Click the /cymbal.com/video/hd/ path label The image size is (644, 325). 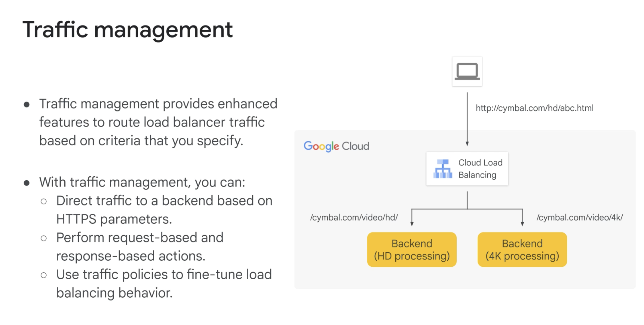(354, 217)
